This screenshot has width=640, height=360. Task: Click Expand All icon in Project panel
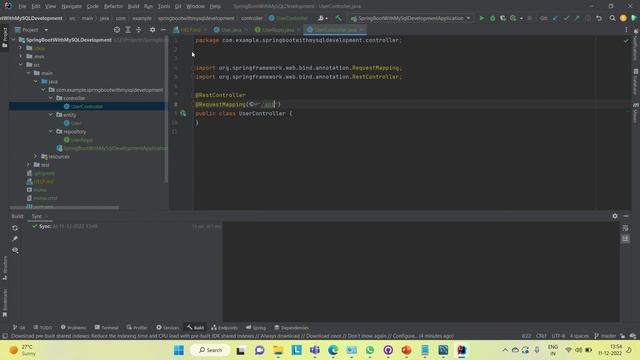(x=128, y=30)
